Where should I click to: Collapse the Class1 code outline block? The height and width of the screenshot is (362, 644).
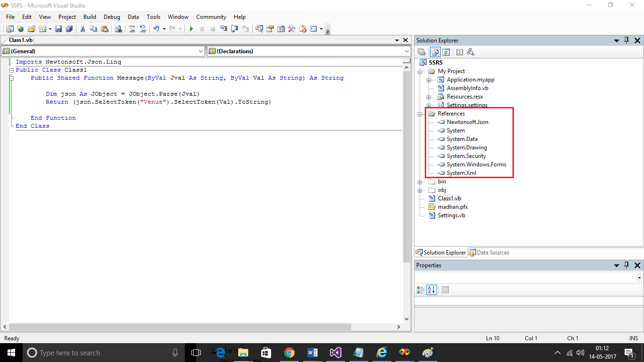pos(11,70)
